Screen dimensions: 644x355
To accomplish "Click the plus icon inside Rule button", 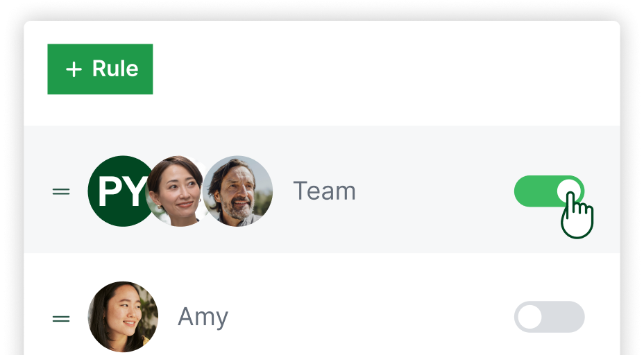I will [x=74, y=69].
